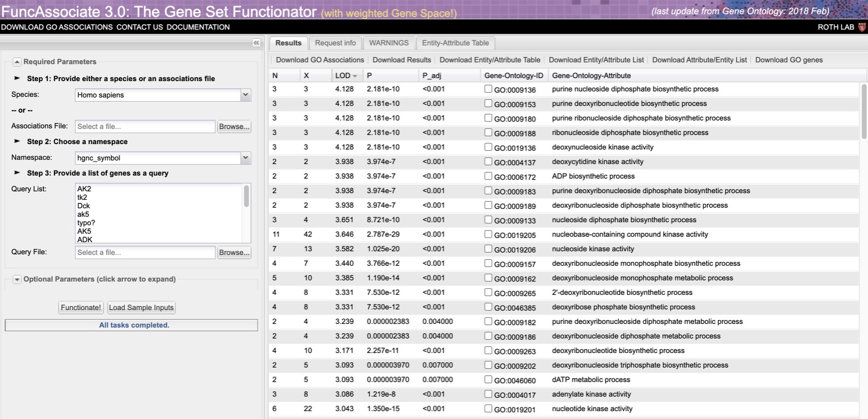The height and width of the screenshot is (419, 868).
Task: Sort by the P column header
Action: pos(391,76)
